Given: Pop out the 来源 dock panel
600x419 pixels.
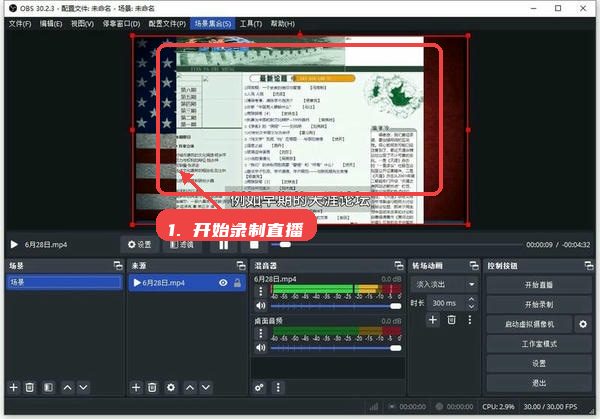Looking at the screenshot, I should tap(241, 266).
